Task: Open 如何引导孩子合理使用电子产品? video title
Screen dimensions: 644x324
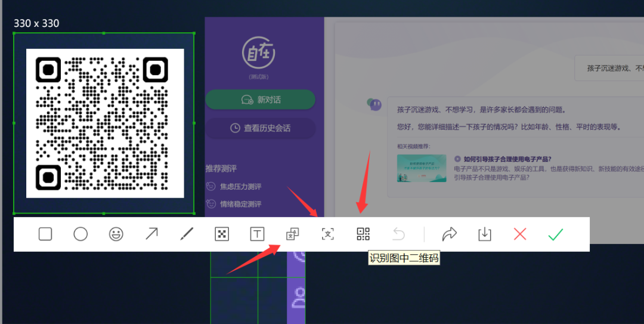Action: click(507, 159)
